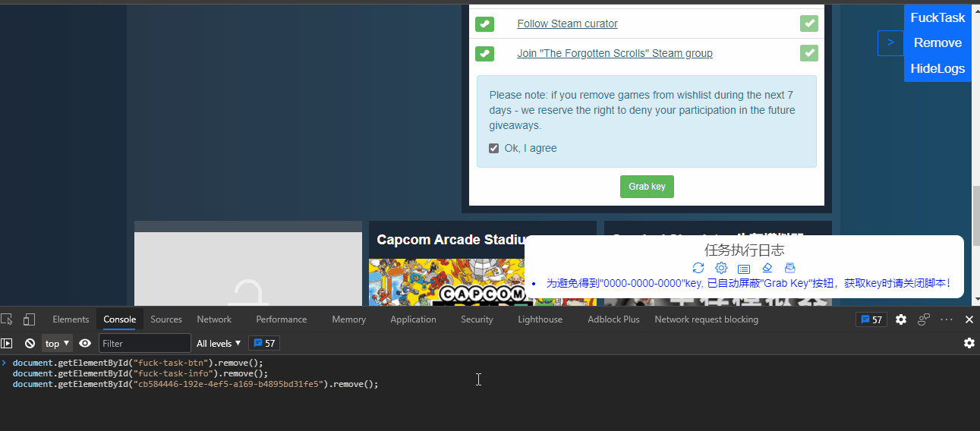The image size is (980, 431).
Task: Show the console sidebar
Action: tap(7, 343)
